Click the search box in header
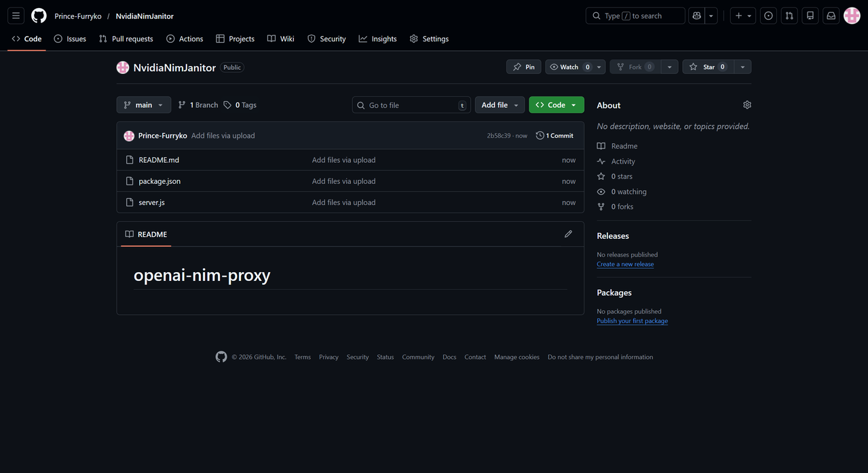This screenshot has height=473, width=868. coord(635,16)
